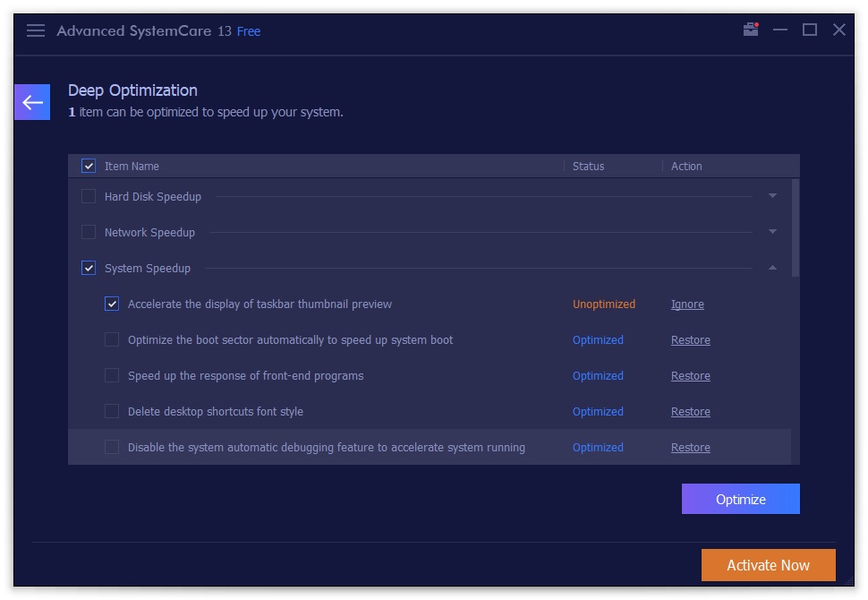Expand the Hard Disk Speedup section arrow

pyautogui.click(x=772, y=196)
